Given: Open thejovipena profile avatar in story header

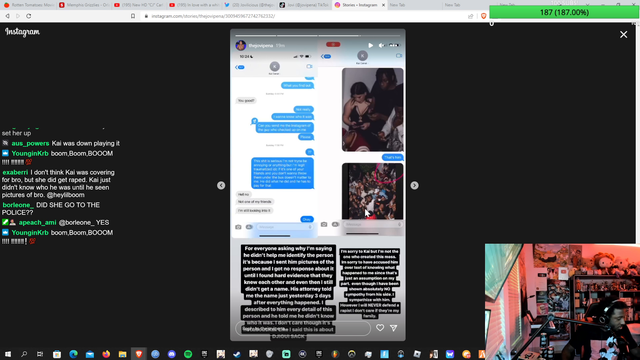Looking at the screenshot, I should 241,45.
